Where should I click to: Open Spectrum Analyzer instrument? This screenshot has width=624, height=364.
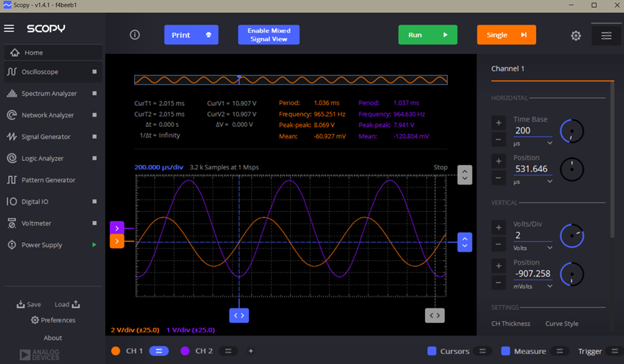pos(53,94)
